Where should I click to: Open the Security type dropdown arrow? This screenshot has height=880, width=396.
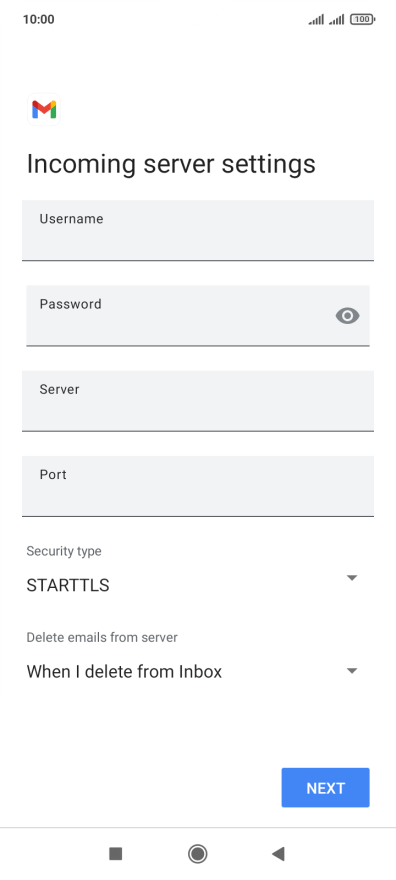tap(352, 578)
